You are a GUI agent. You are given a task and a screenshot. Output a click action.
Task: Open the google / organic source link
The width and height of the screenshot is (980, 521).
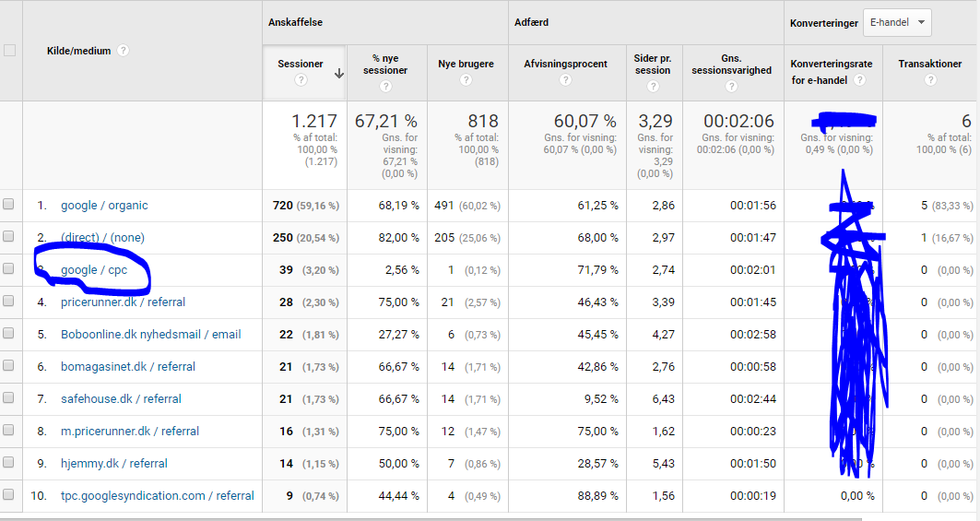pyautogui.click(x=104, y=206)
